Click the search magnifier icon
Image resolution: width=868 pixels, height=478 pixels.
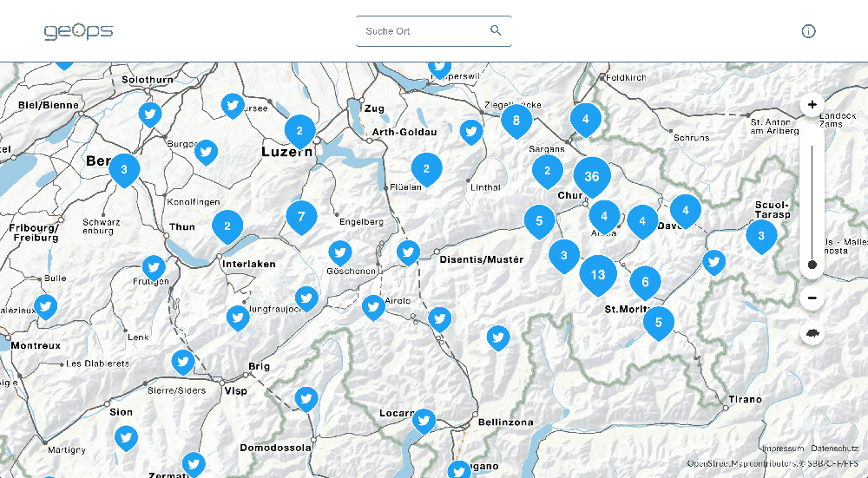496,30
